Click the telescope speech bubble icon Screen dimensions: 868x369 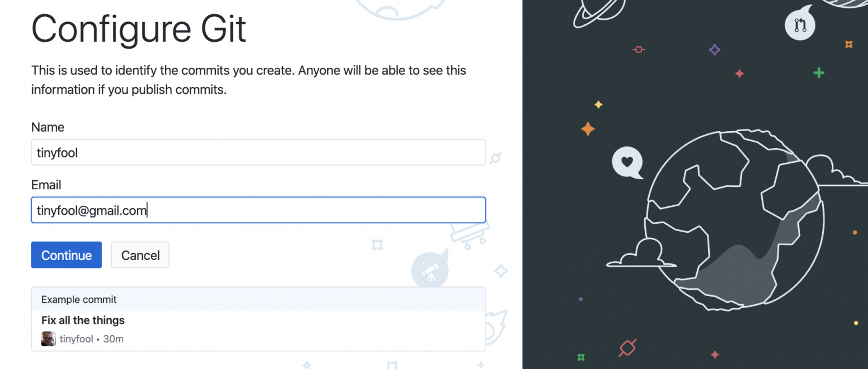(x=430, y=268)
